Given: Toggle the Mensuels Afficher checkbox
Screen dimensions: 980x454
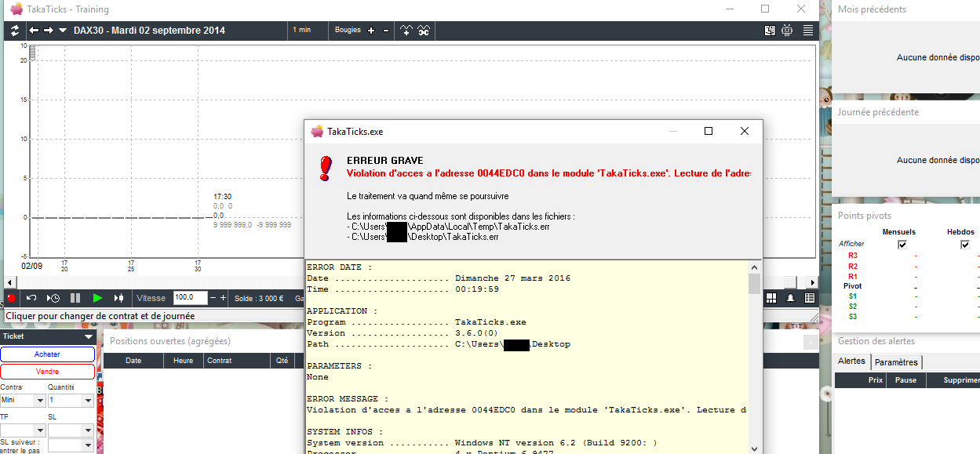Looking at the screenshot, I should tap(902, 245).
